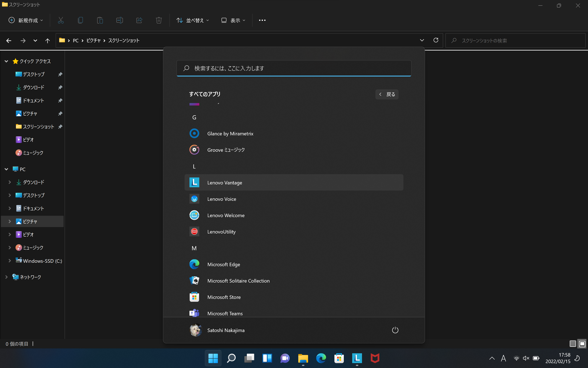Open Satoshi Nakajima user account menu
Screen dimensions: 588x368
click(x=217, y=330)
